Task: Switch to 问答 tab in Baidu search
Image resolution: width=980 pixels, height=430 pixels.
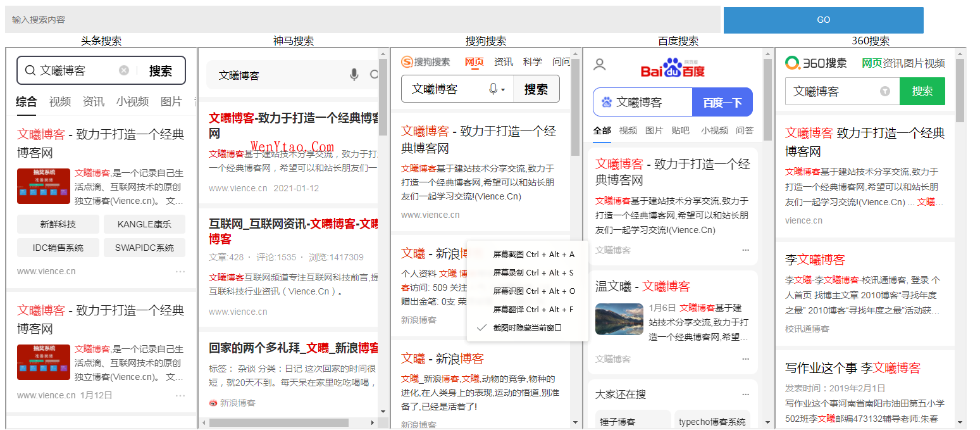Action: tap(745, 130)
